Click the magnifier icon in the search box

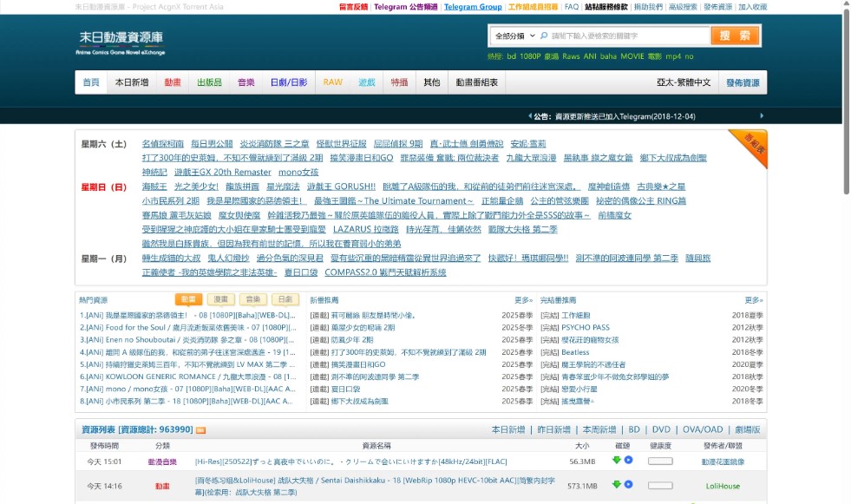pyautogui.click(x=544, y=36)
